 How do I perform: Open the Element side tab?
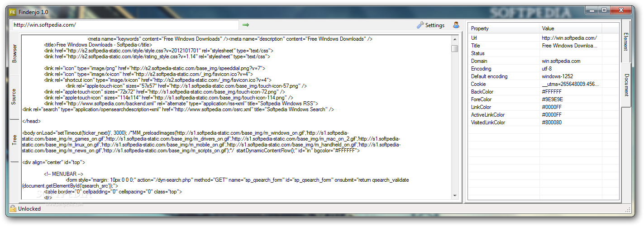pyautogui.click(x=626, y=41)
